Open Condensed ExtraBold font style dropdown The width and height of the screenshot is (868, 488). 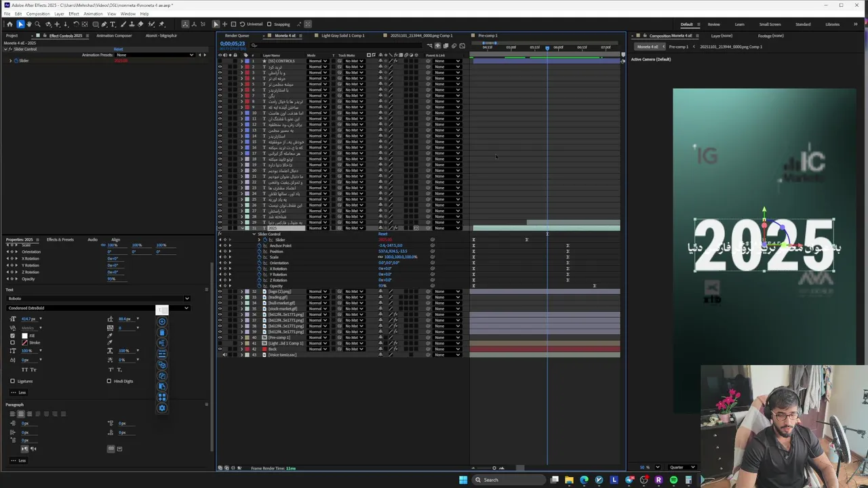(98, 308)
